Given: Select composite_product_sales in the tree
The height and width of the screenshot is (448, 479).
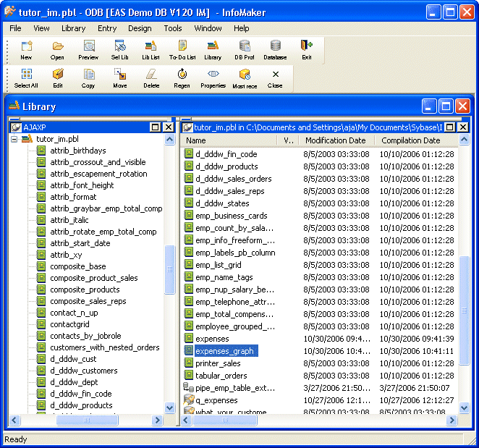Looking at the screenshot, I should tap(94, 278).
